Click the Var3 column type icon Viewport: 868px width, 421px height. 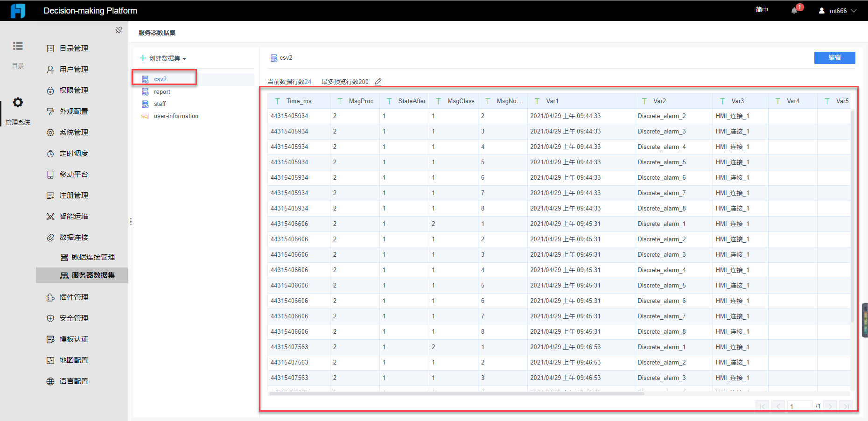[x=722, y=101]
